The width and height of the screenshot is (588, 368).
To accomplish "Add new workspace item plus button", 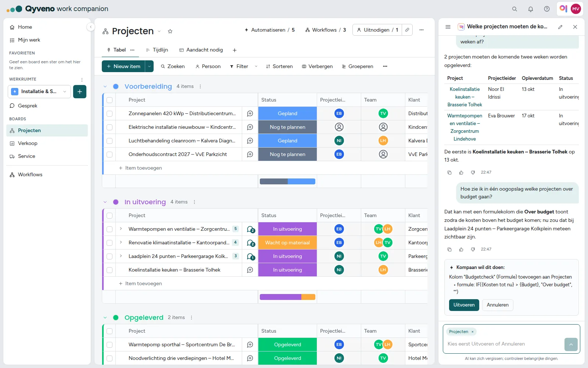I will (80, 92).
